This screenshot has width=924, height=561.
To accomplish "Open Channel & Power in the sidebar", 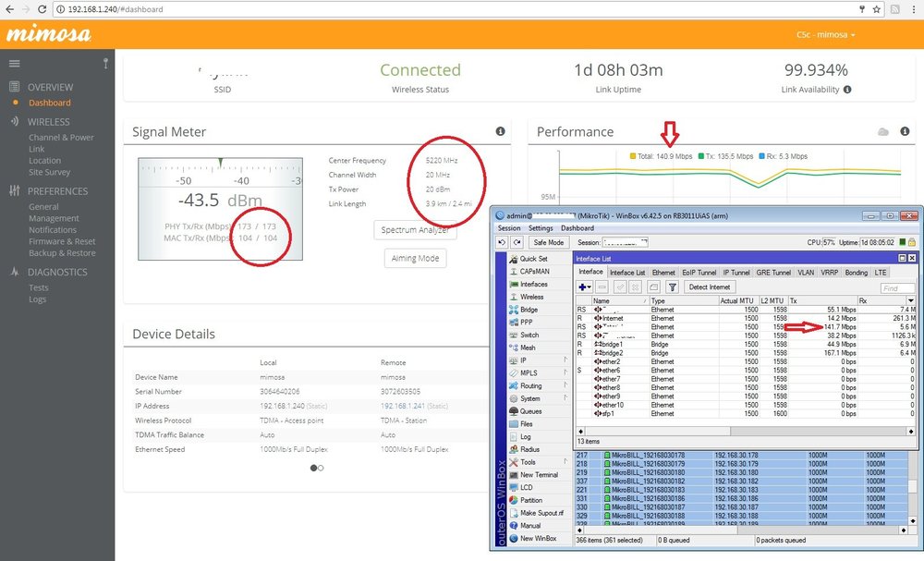I will [61, 138].
